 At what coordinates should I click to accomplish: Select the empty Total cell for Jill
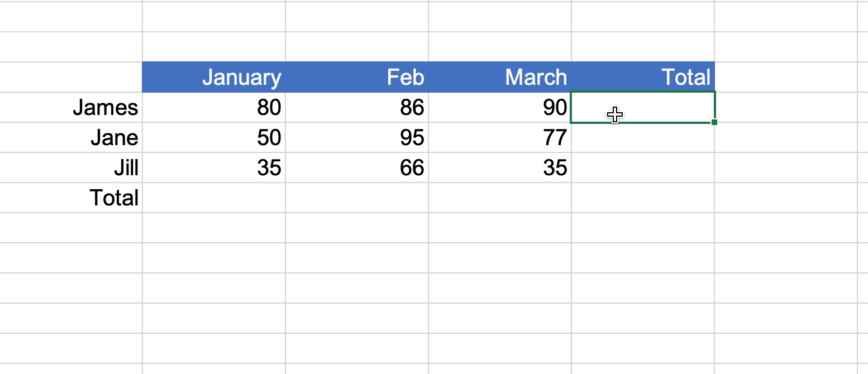tap(643, 167)
